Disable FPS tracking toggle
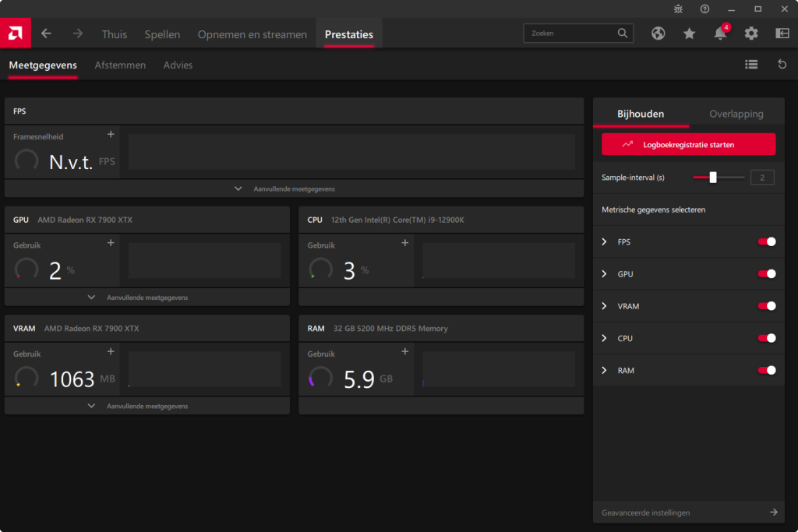The width and height of the screenshot is (798, 532). (767, 241)
